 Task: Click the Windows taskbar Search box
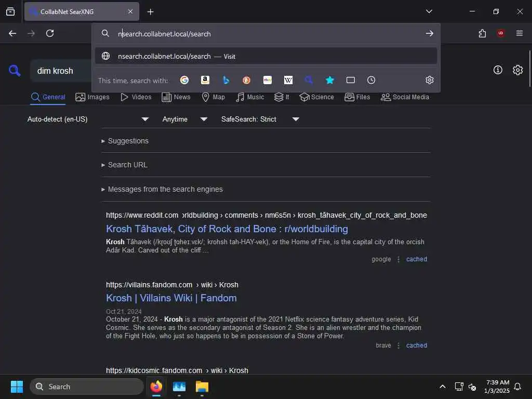(x=87, y=387)
